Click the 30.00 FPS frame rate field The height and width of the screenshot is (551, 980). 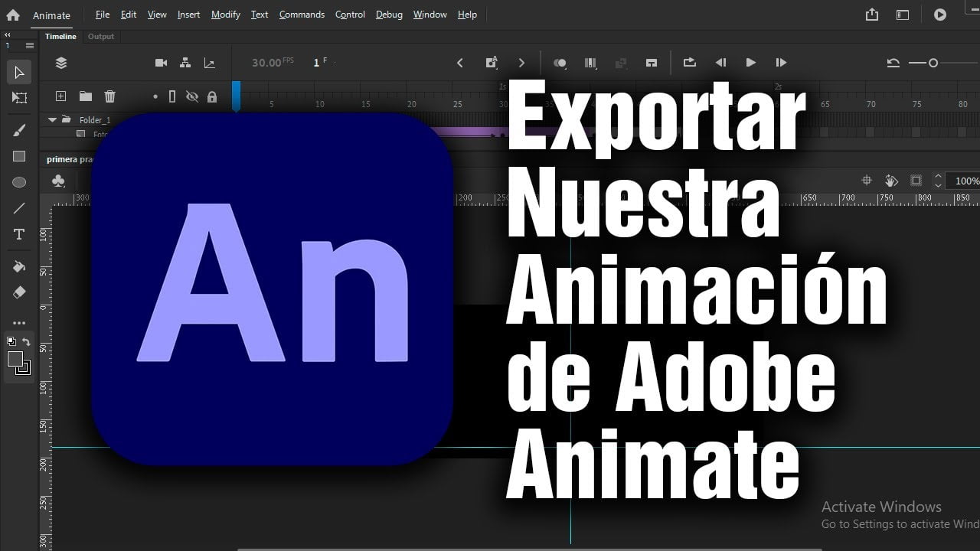click(x=273, y=63)
